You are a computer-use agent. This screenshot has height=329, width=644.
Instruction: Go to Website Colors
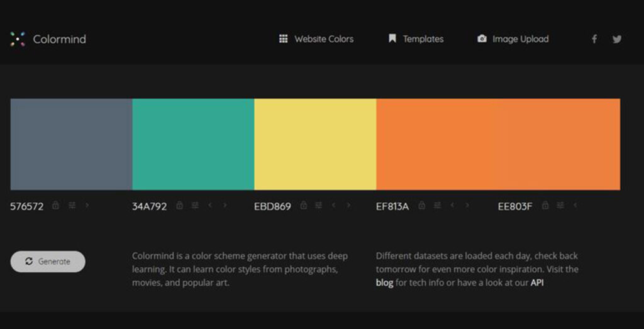(316, 39)
